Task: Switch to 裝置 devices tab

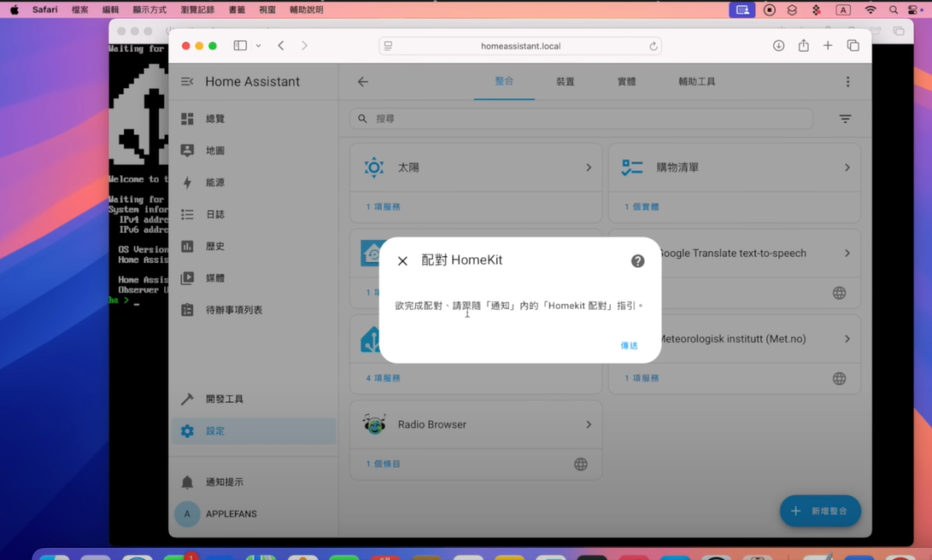Action: click(x=565, y=81)
